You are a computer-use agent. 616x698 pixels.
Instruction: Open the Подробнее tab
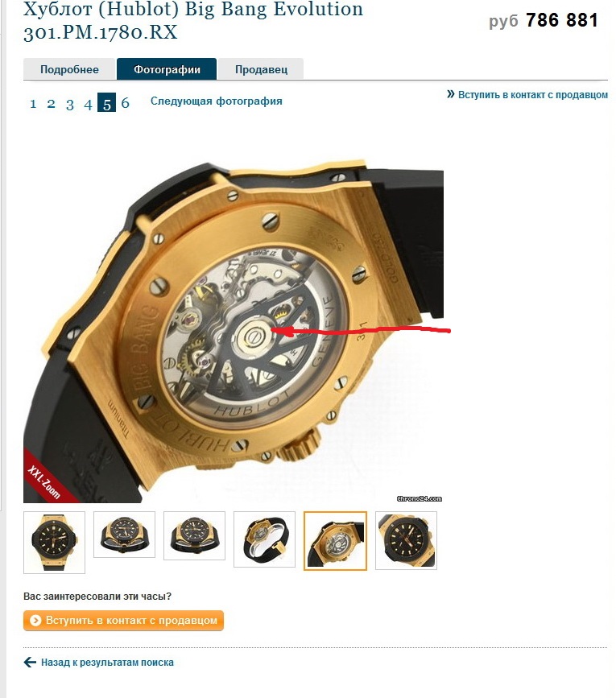(70, 69)
